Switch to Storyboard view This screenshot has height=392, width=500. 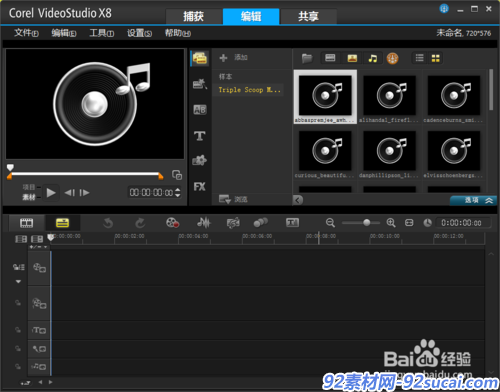[x=27, y=223]
